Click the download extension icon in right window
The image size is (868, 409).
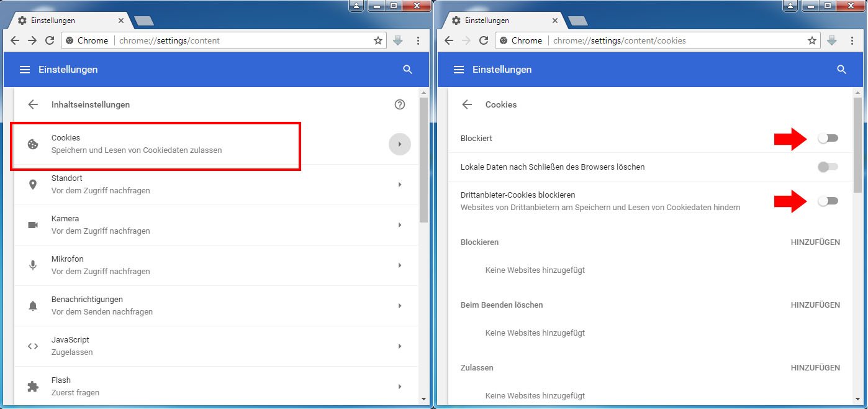[x=832, y=40]
